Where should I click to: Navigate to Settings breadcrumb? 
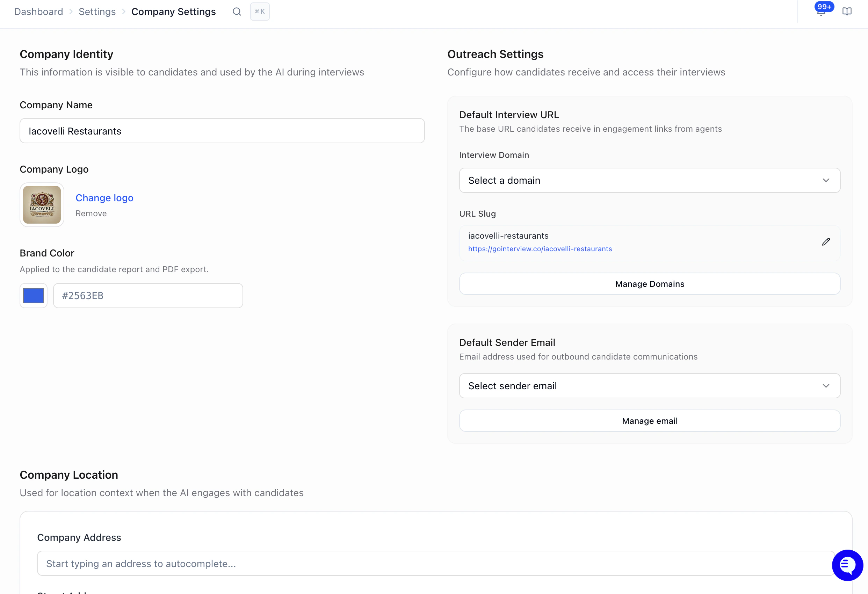97,12
